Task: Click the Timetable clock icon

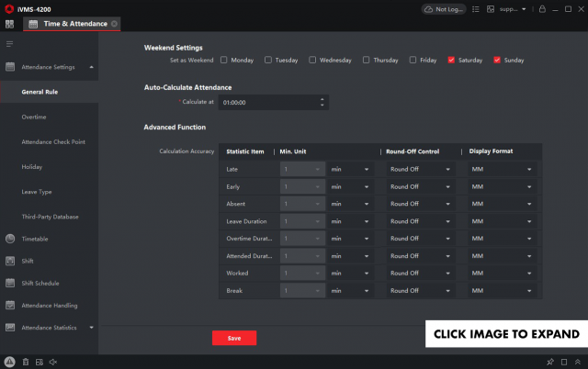Action: point(10,239)
